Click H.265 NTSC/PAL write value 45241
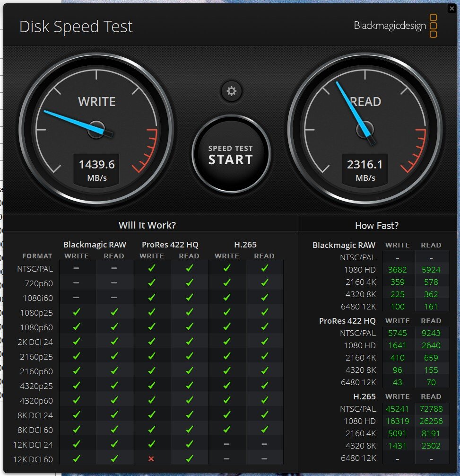This screenshot has height=476, width=460. (x=397, y=409)
